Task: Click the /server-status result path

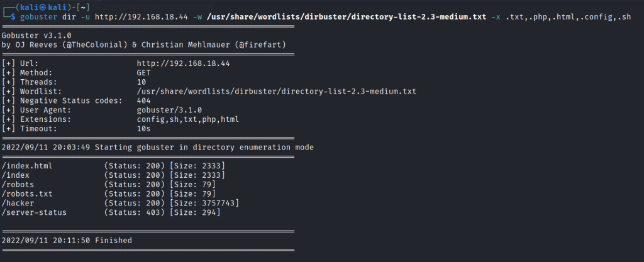Action: click(x=35, y=212)
